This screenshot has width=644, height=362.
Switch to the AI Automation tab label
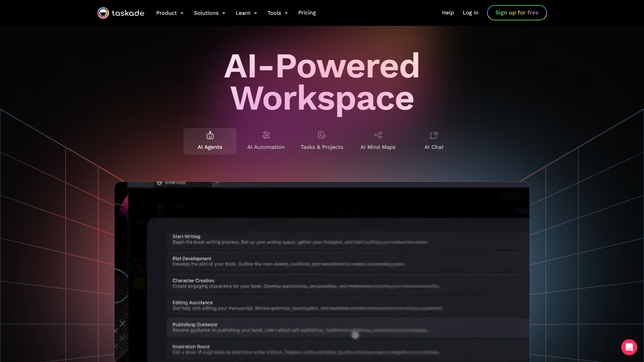(266, 147)
